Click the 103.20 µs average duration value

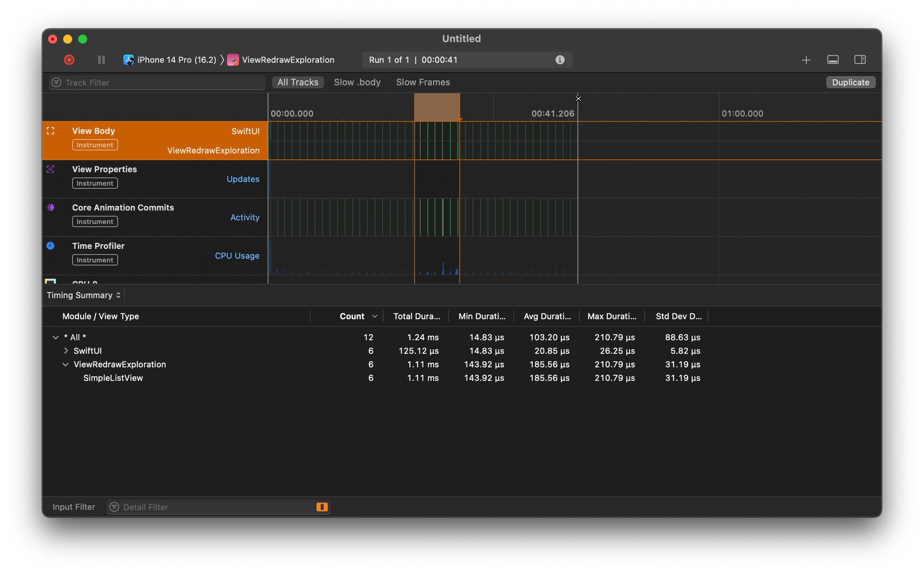[549, 337]
